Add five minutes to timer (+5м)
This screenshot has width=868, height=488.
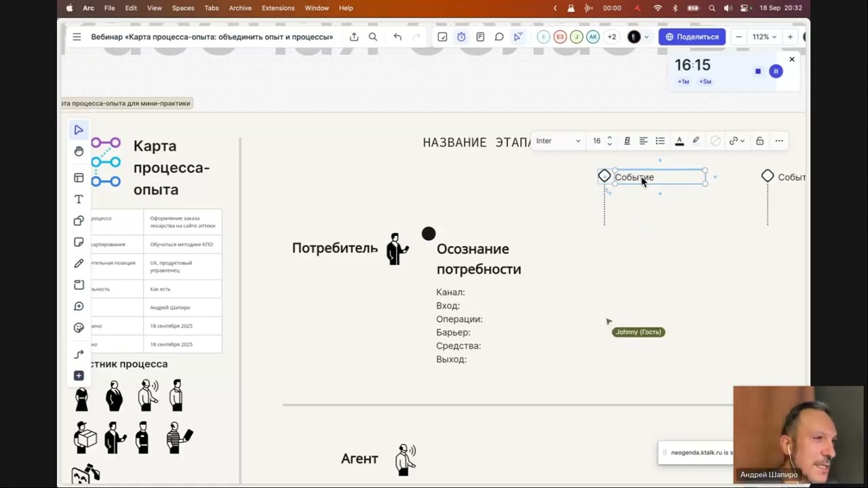click(705, 82)
